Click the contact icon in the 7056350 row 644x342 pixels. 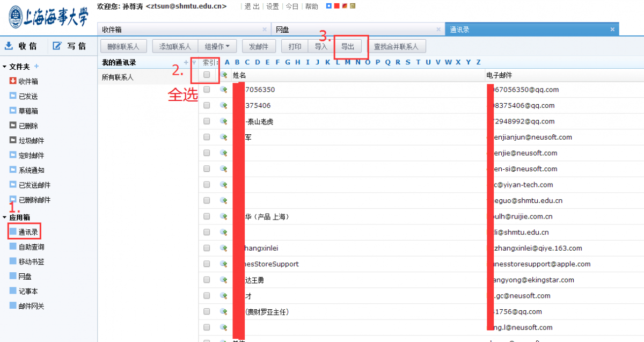[224, 90]
